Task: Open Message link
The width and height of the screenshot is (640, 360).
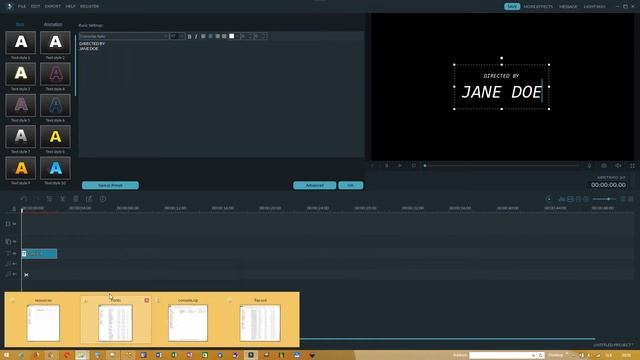Action: pyautogui.click(x=568, y=7)
